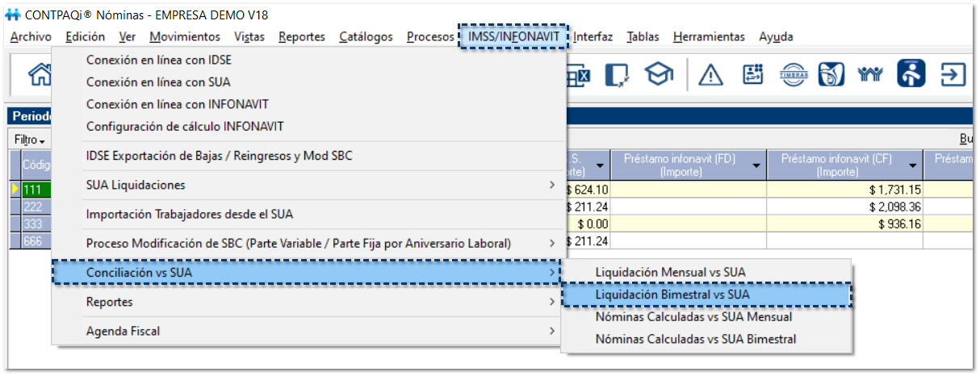
Task: Expand the Conciliación vs SUA submenu
Action: (x=307, y=273)
